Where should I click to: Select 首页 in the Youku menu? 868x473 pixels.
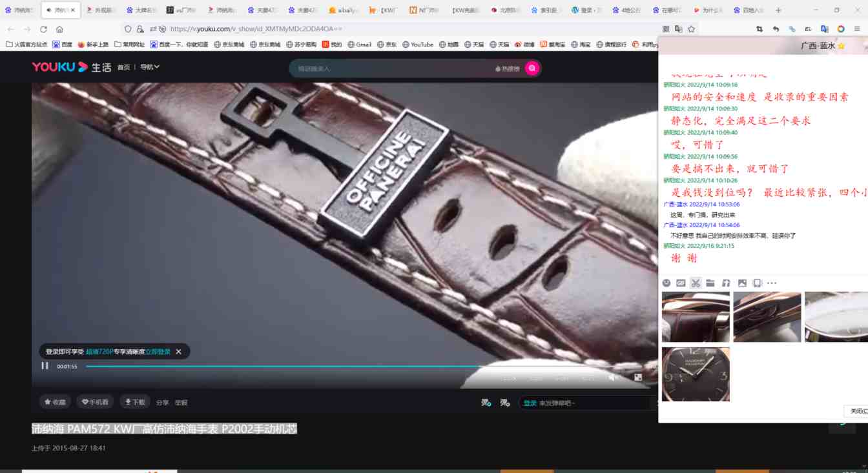tap(124, 66)
